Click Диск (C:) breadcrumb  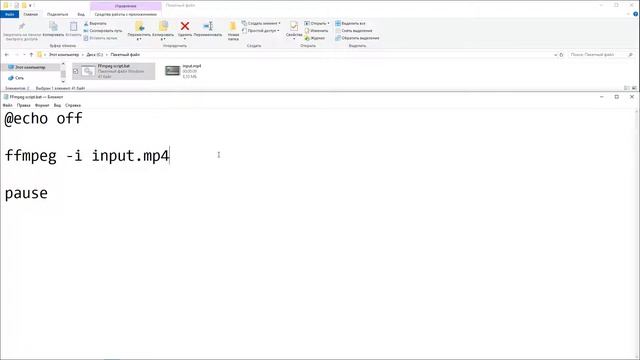(94, 55)
